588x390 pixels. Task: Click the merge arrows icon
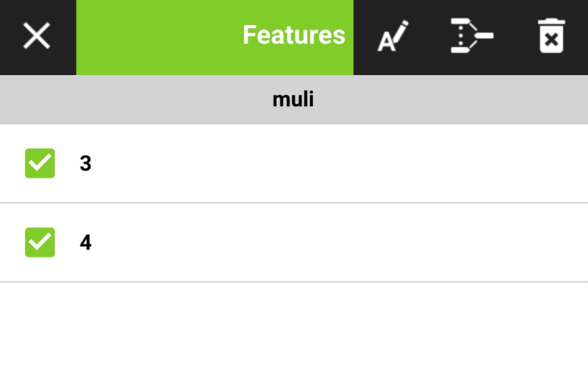[472, 36]
